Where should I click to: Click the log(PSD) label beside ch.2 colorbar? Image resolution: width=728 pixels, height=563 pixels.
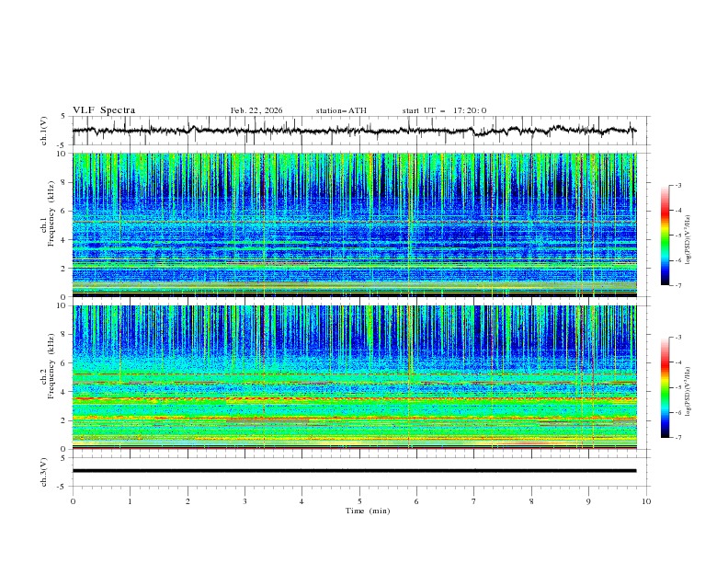tap(688, 392)
